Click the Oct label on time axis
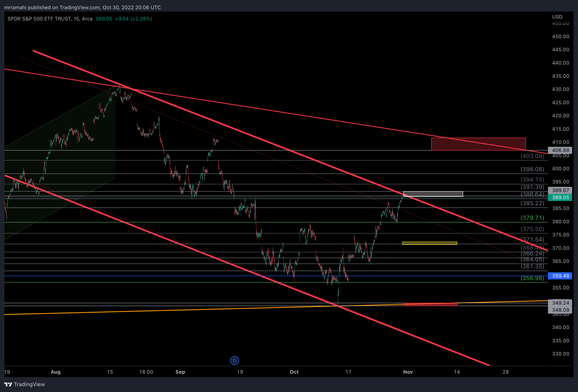This screenshot has height=392, width=578. (x=294, y=372)
